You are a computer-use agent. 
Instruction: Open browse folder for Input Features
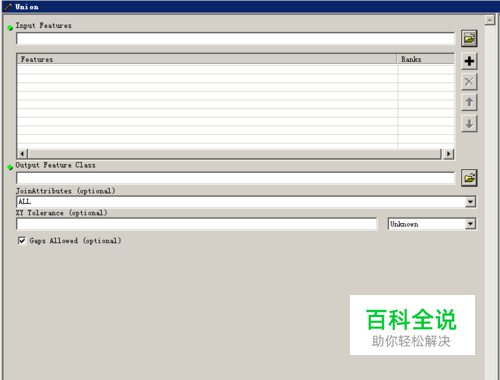[469, 38]
